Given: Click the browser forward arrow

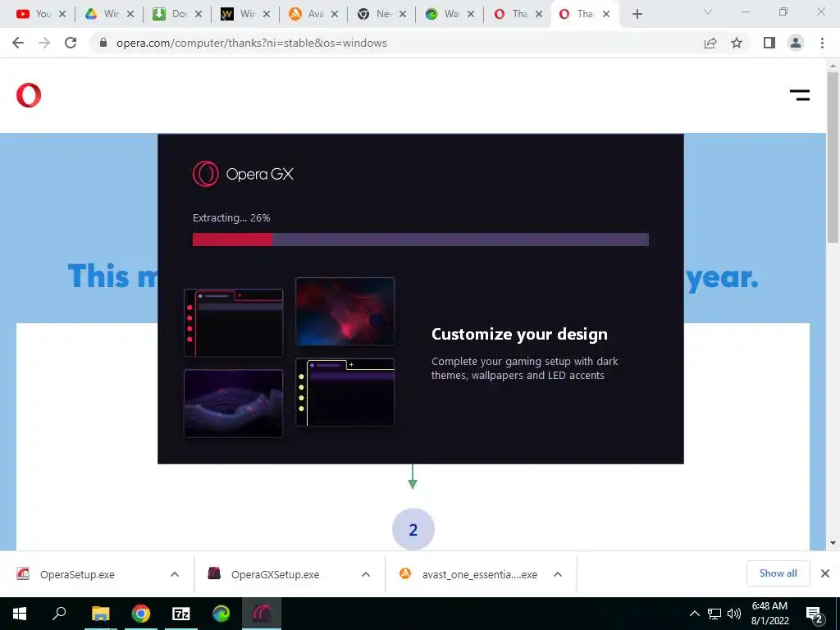Looking at the screenshot, I should point(44,43).
